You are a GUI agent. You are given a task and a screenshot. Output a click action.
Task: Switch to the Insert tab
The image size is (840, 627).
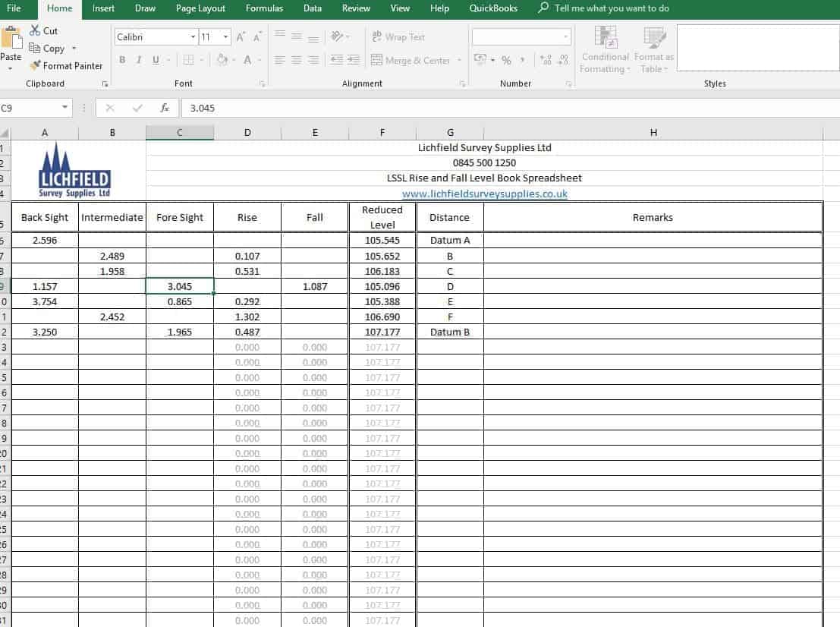tap(103, 8)
